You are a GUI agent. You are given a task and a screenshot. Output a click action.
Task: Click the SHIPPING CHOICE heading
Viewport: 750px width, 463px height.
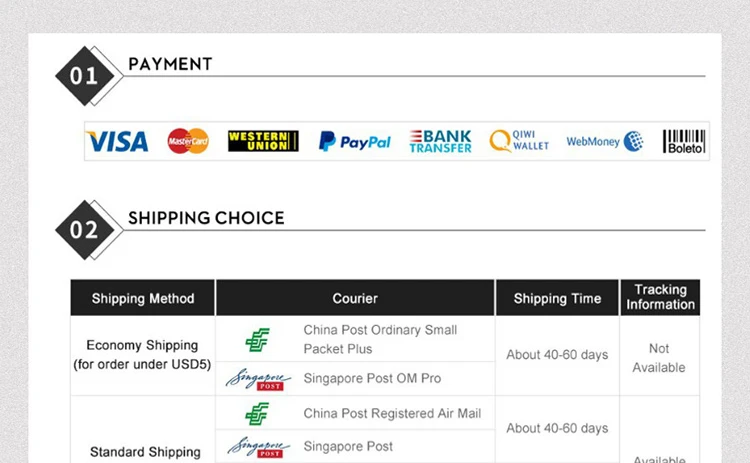point(206,218)
